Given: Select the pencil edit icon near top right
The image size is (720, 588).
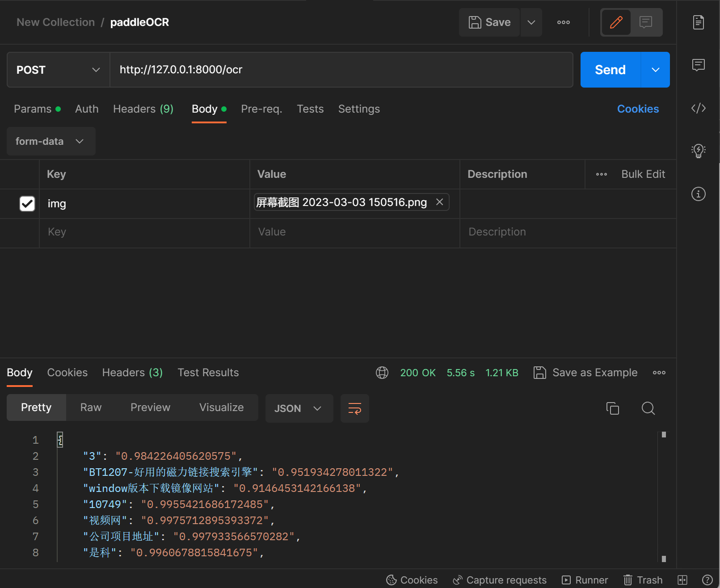Looking at the screenshot, I should (616, 22).
